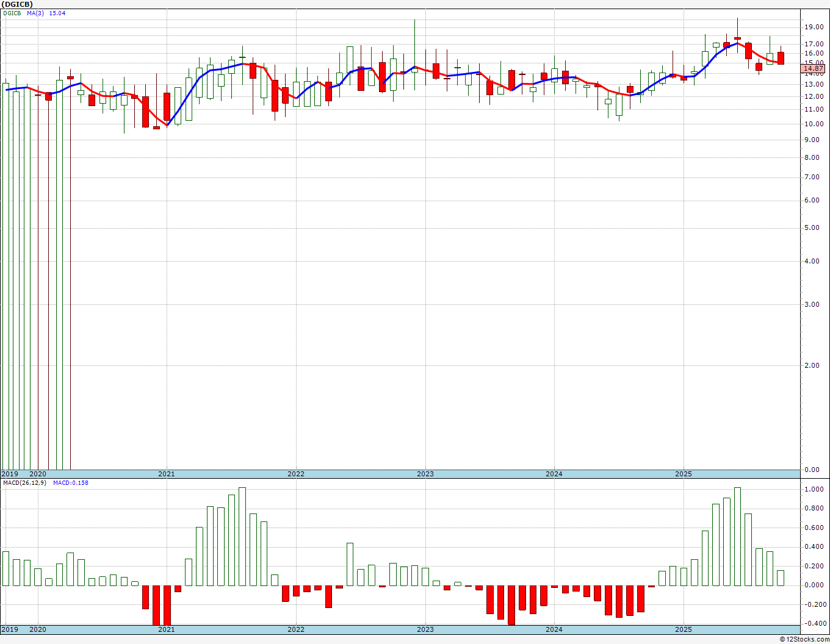Click the 2.00 price axis label

(812, 366)
